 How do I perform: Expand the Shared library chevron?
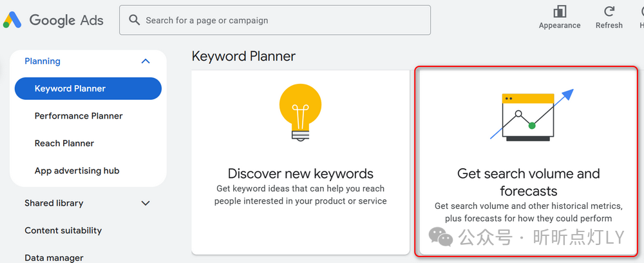(x=146, y=203)
